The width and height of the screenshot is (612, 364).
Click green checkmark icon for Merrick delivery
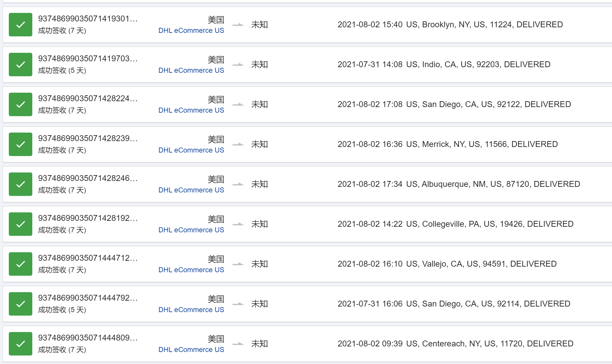[x=21, y=144]
